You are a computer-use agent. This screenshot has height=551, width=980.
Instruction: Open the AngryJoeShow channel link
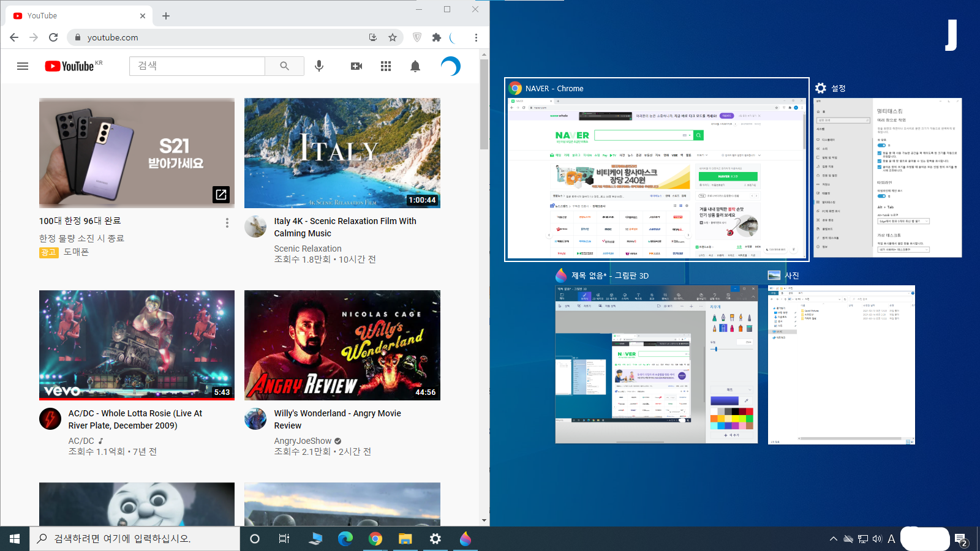(x=303, y=441)
